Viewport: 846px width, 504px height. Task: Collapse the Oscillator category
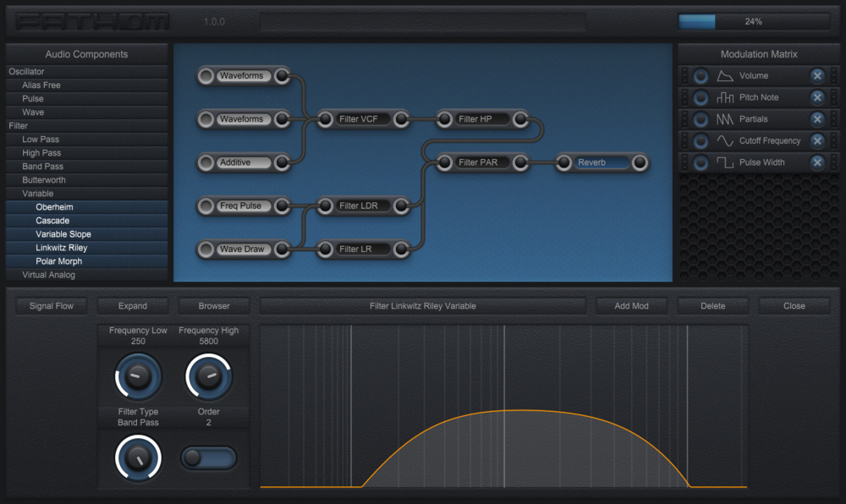coord(86,71)
